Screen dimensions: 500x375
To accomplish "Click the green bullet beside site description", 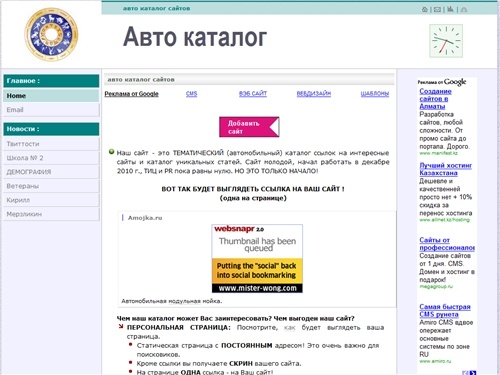I will point(112,152).
